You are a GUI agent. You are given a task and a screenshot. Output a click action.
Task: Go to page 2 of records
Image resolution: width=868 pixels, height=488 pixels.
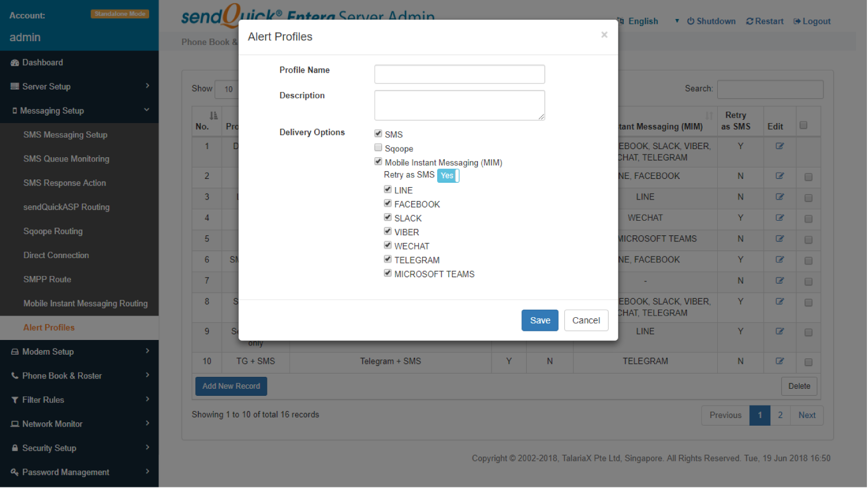pyautogui.click(x=780, y=415)
